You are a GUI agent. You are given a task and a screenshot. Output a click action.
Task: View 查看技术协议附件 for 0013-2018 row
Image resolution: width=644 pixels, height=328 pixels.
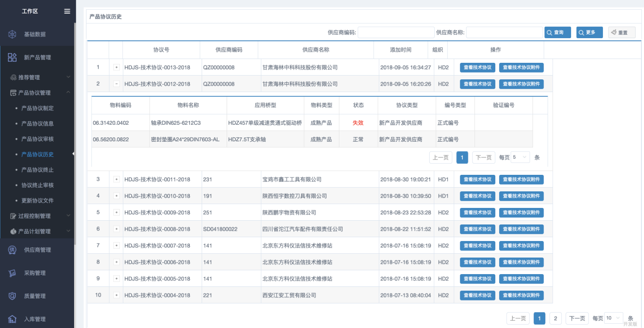pos(521,67)
